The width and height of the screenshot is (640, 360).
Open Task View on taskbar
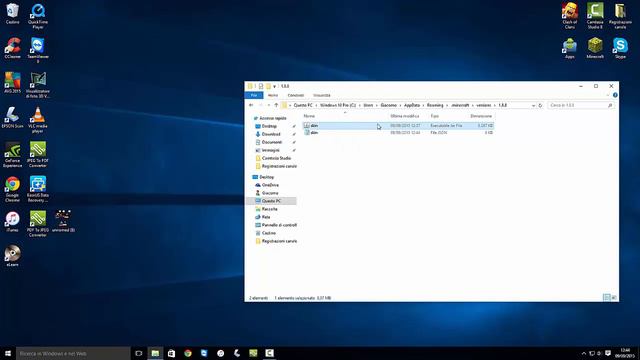[139, 353]
